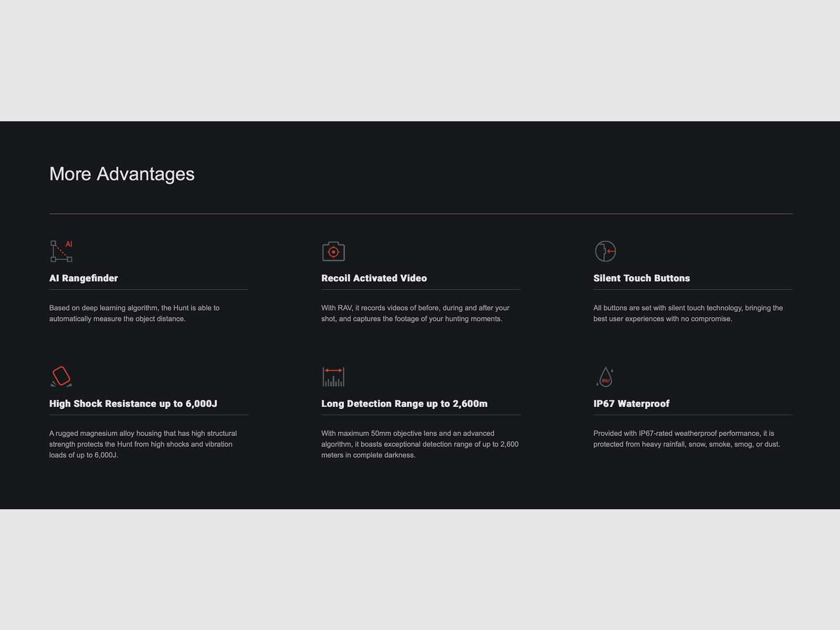Click the silent touch technology description text

click(688, 313)
